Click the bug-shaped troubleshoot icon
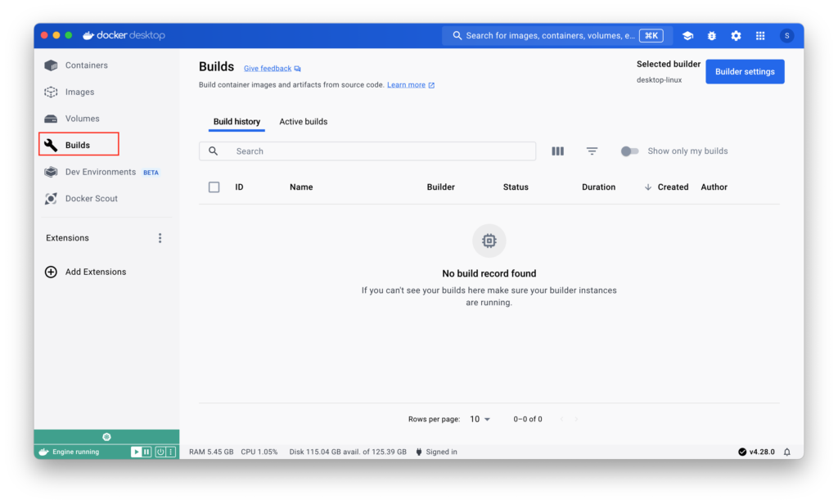The image size is (838, 504). click(712, 36)
